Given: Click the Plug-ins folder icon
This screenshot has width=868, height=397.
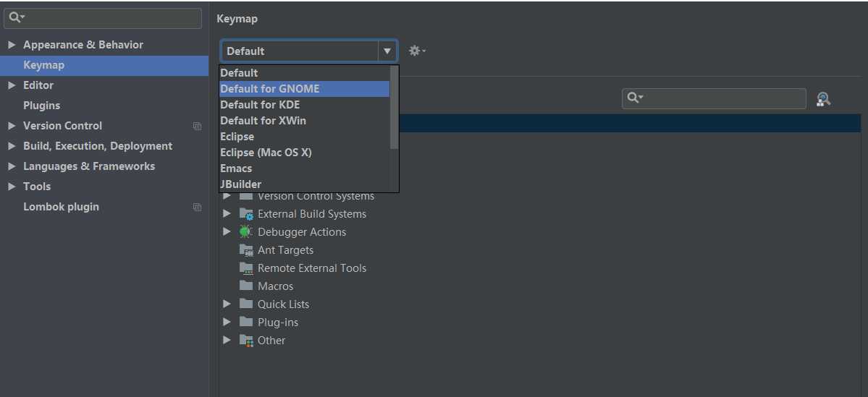Looking at the screenshot, I should pos(246,322).
